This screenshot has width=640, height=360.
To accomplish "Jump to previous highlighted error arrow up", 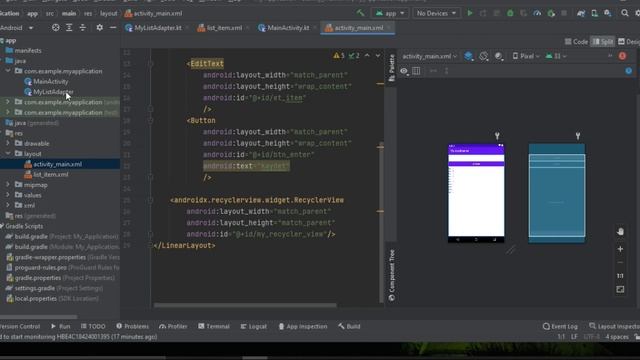I will point(367,56).
